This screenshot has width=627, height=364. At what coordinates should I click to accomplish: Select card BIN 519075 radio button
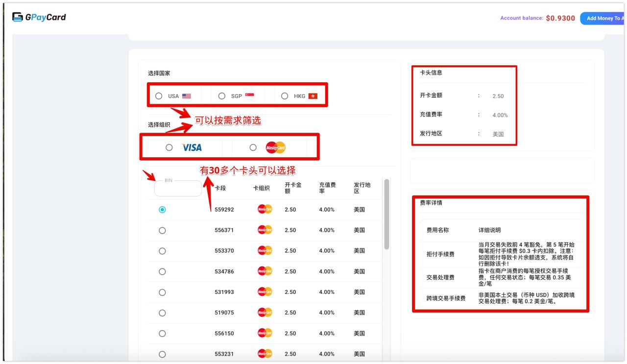[x=162, y=313]
